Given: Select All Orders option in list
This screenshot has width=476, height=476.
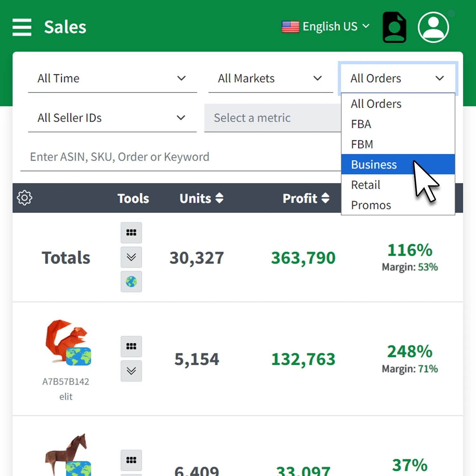Looking at the screenshot, I should 398,104.
